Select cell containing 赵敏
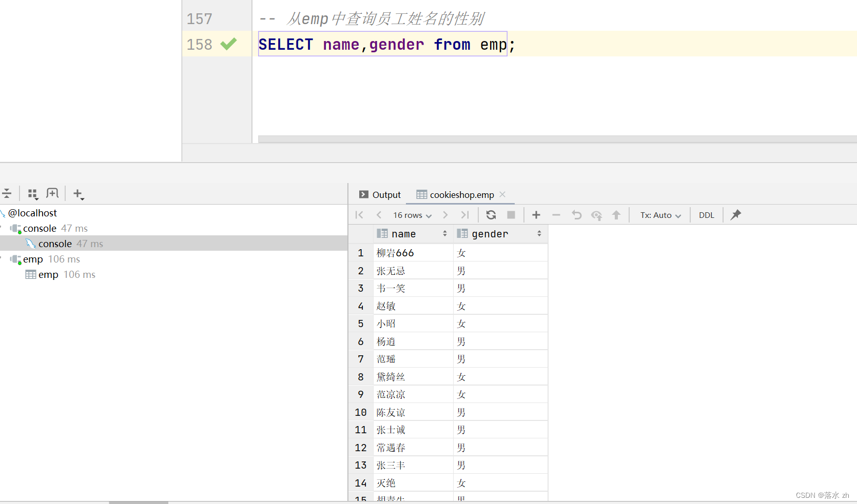857x504 pixels. (413, 306)
